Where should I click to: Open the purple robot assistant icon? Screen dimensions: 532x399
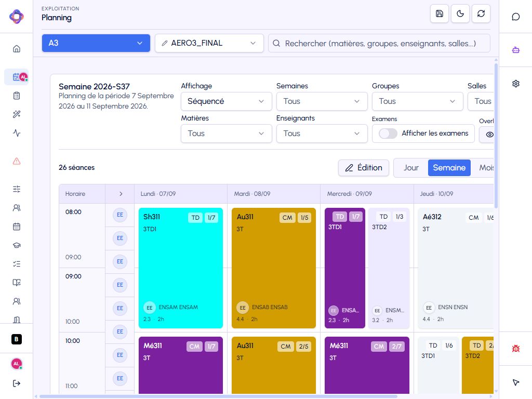click(516, 50)
